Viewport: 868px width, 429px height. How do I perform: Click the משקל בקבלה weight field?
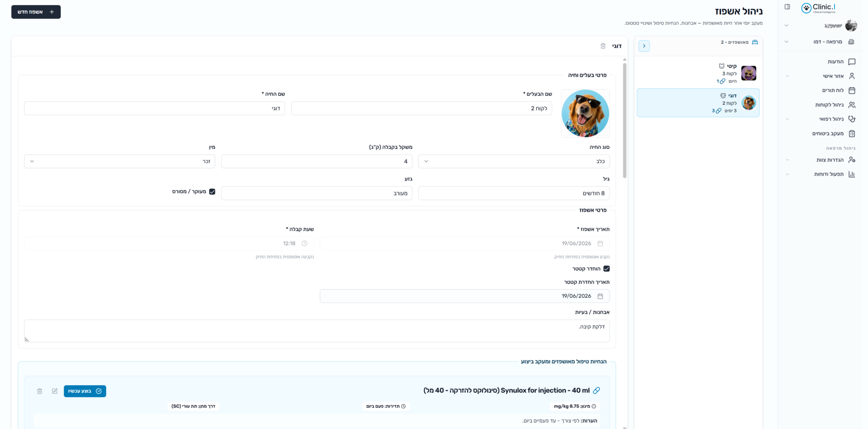(317, 162)
